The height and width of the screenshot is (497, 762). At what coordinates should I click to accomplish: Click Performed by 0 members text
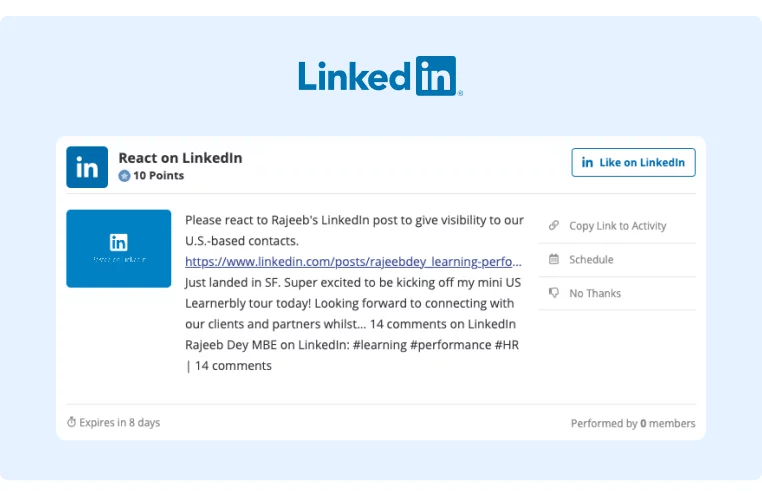pos(633,423)
